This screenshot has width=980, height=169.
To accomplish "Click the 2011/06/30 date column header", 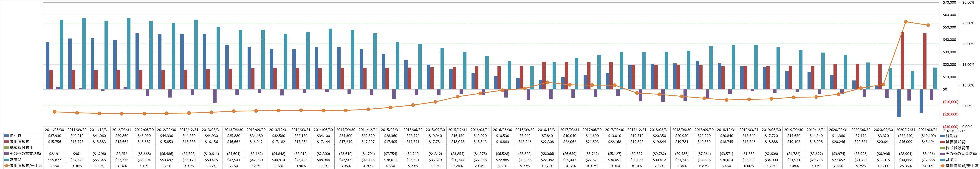I will click(55, 130).
